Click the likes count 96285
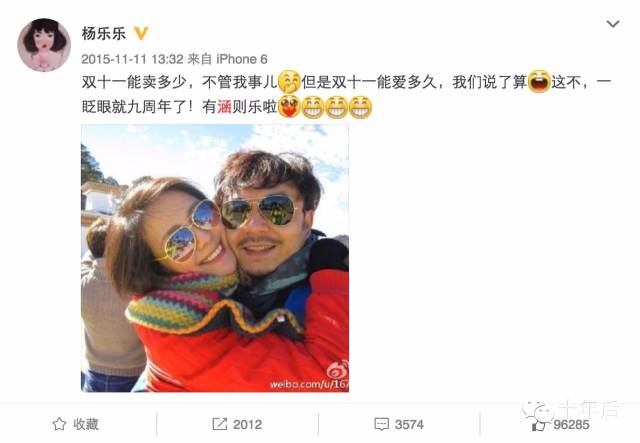The height and width of the screenshot is (443, 640). pyautogui.click(x=571, y=425)
